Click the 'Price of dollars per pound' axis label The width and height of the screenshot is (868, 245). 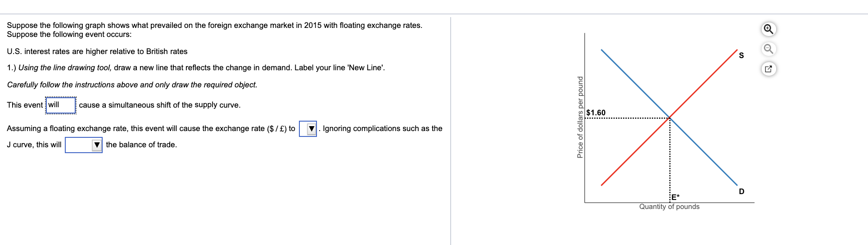click(580, 117)
